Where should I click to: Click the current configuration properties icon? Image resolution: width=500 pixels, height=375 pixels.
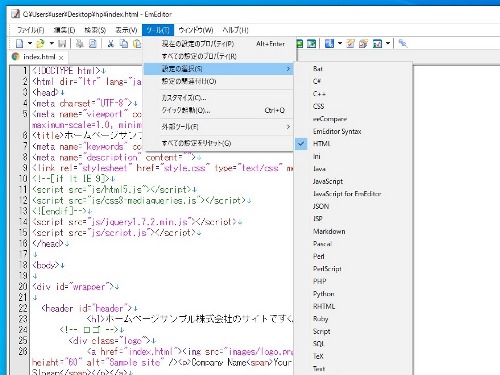(x=351, y=43)
